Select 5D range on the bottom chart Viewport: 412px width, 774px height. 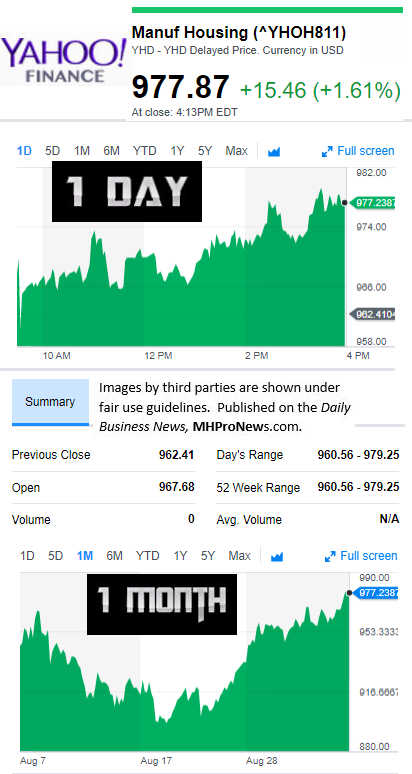[55, 556]
